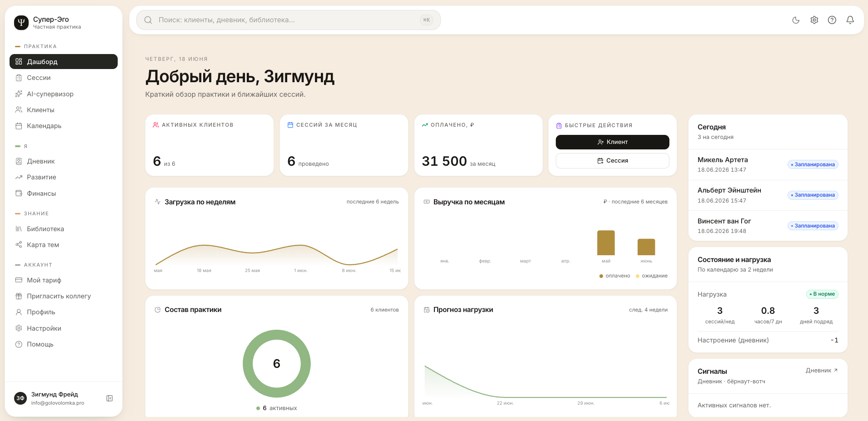This screenshot has width=868, height=421.
Task: Click the green donut chart ring
Action: (x=248, y=364)
